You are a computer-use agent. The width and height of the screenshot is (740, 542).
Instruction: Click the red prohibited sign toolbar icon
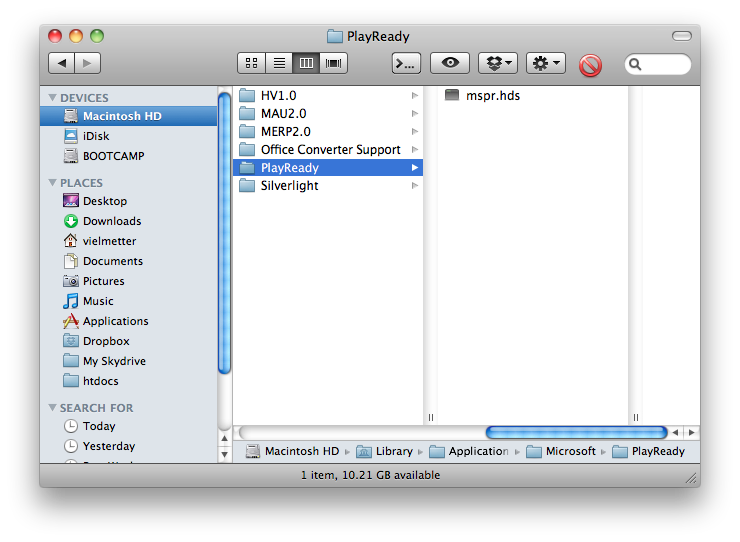pyautogui.click(x=590, y=65)
